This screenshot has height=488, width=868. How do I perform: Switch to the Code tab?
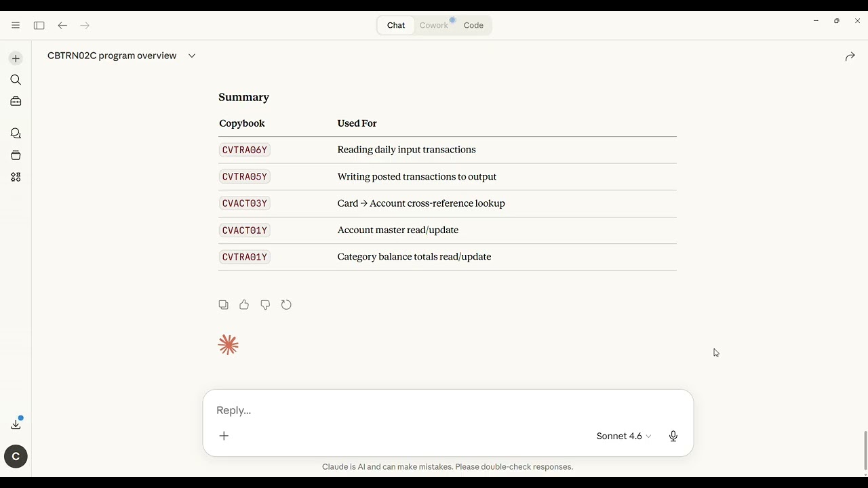[x=473, y=25]
